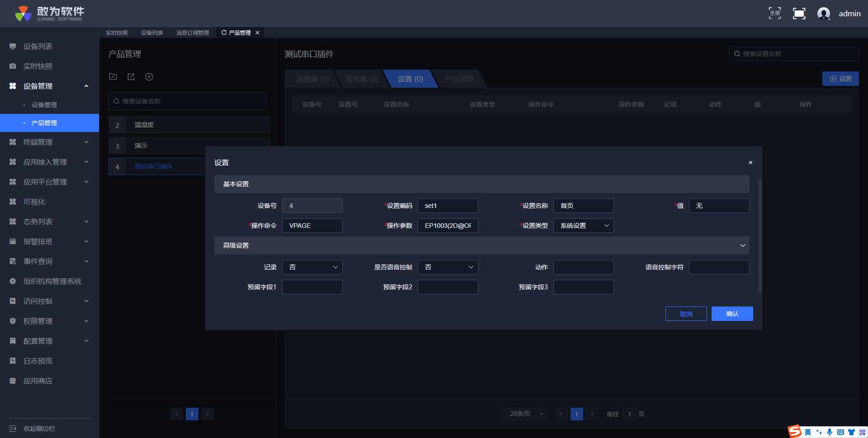Open the 20条/页 page size dropdown

(524, 414)
